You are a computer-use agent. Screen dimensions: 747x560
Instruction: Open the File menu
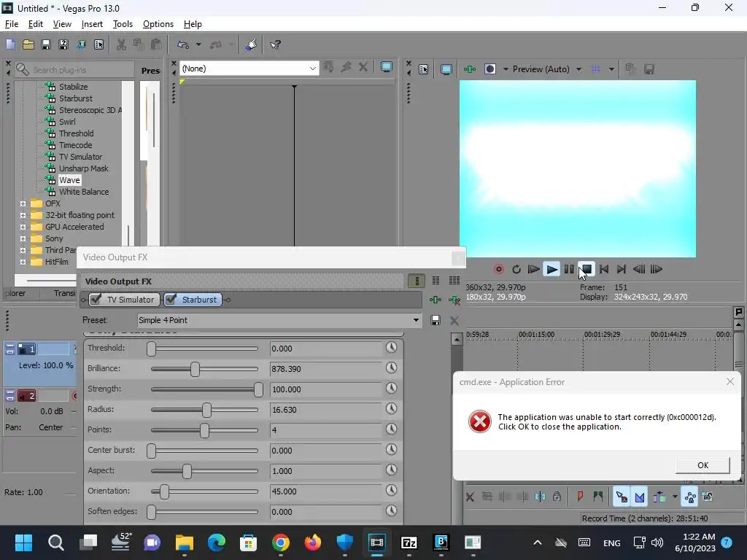pos(12,24)
